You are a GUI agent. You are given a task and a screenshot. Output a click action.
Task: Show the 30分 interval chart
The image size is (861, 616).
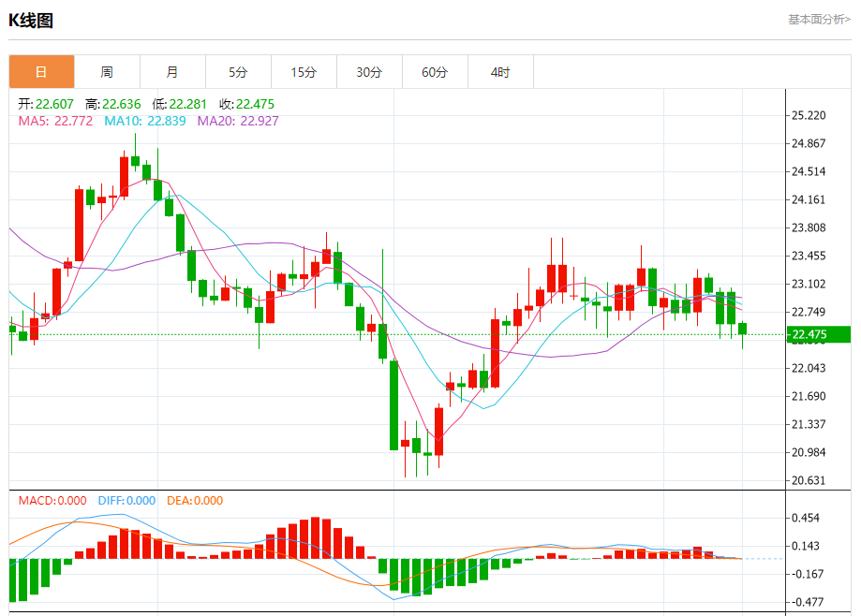click(369, 72)
